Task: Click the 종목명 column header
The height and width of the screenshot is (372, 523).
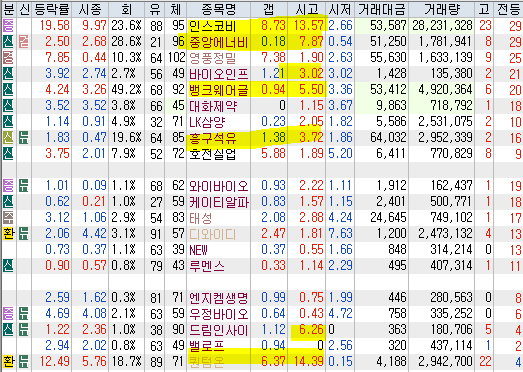Action: tap(218, 9)
